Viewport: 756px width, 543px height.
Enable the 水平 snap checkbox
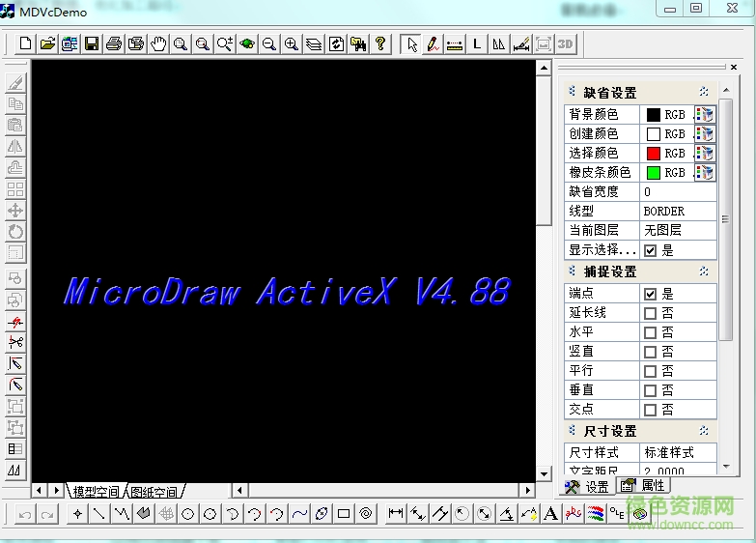pyautogui.click(x=650, y=332)
